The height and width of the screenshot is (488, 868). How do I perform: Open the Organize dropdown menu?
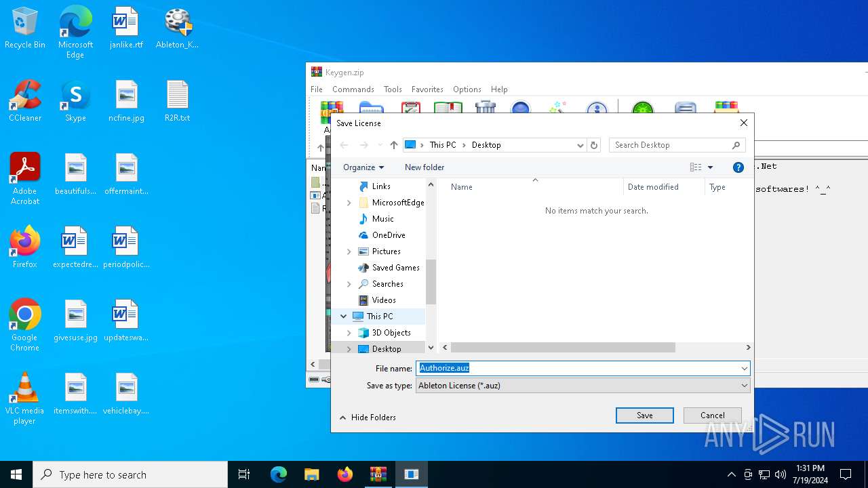(x=363, y=167)
